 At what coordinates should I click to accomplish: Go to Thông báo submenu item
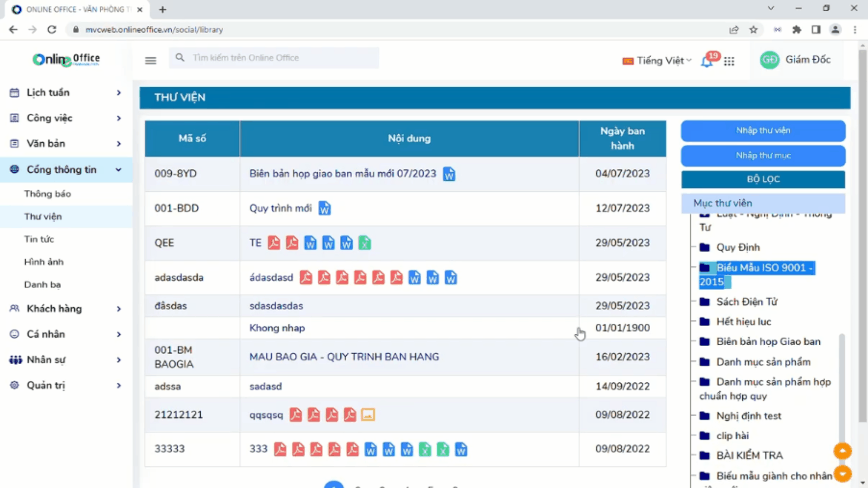click(x=47, y=194)
